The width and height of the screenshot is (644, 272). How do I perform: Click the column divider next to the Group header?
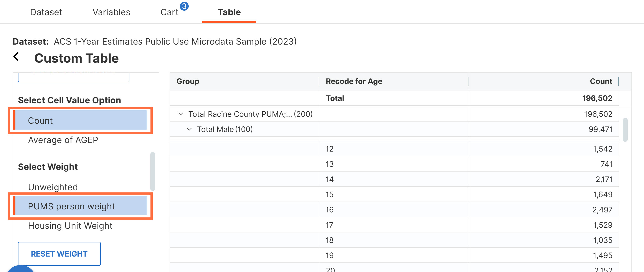point(319,81)
